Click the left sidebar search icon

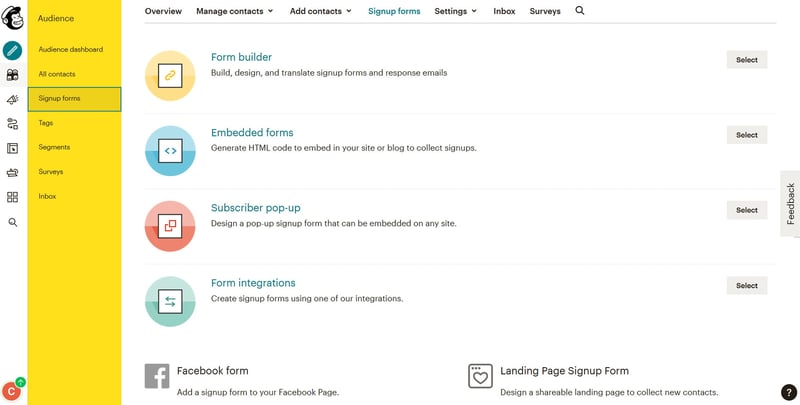point(13,222)
